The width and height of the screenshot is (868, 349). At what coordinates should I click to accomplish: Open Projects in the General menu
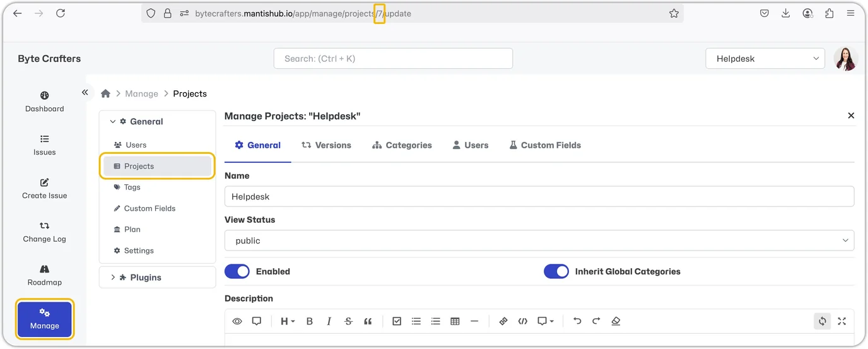[157, 166]
